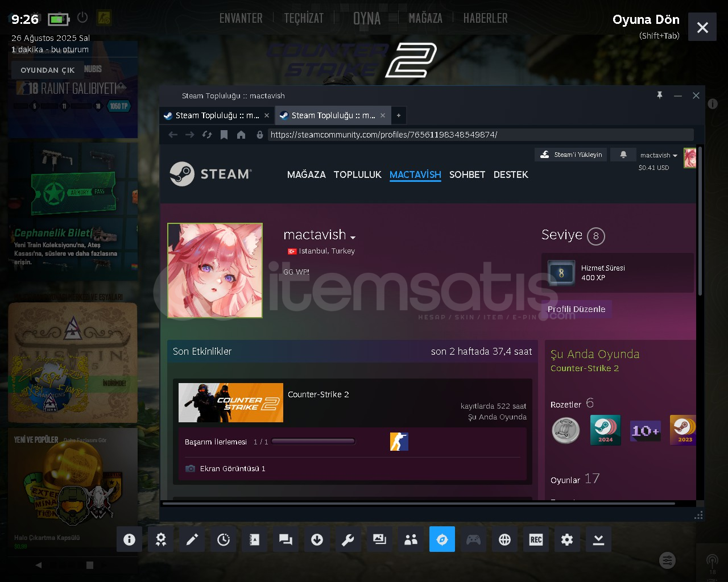Open the guides book icon in overlay toolbar
728x582 pixels.
pyautogui.click(x=254, y=539)
